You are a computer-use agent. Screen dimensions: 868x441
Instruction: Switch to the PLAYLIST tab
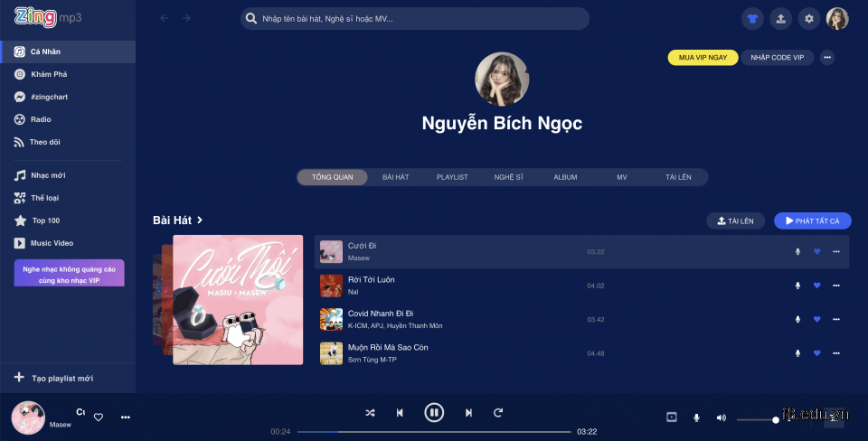(452, 177)
